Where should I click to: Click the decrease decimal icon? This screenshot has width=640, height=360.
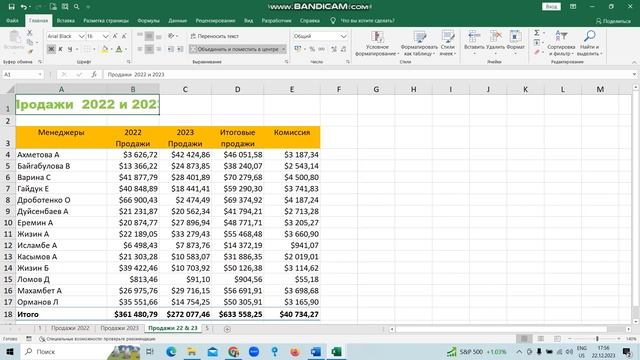pos(343,49)
